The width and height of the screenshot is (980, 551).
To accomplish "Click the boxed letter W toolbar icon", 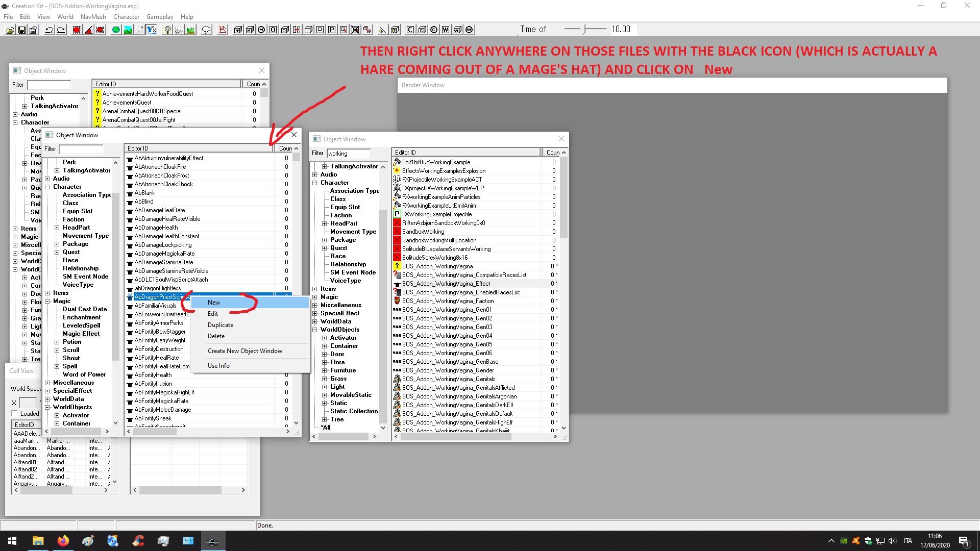I will click(x=446, y=30).
